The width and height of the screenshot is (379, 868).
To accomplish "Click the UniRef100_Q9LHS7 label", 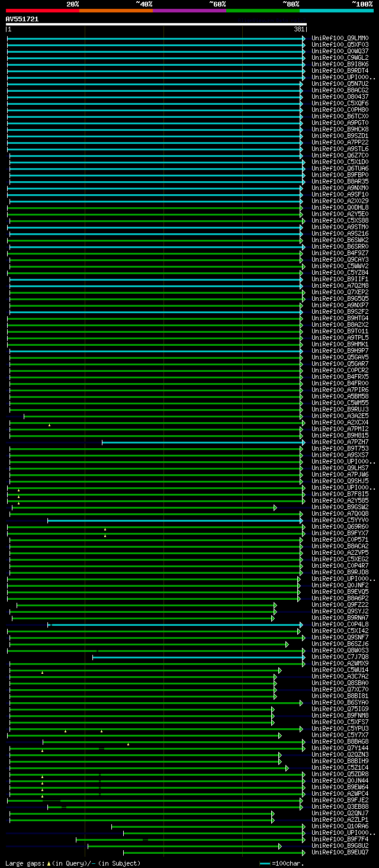I will [340, 468].
